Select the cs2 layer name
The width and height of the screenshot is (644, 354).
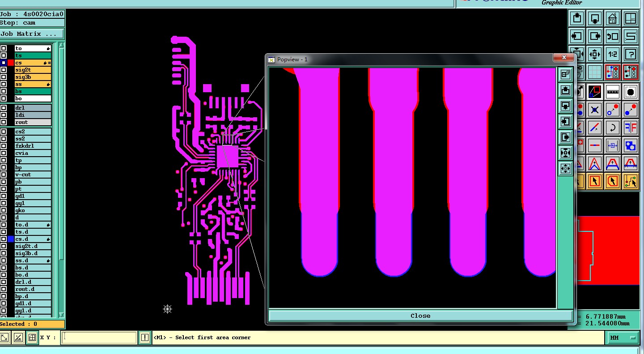33,132
